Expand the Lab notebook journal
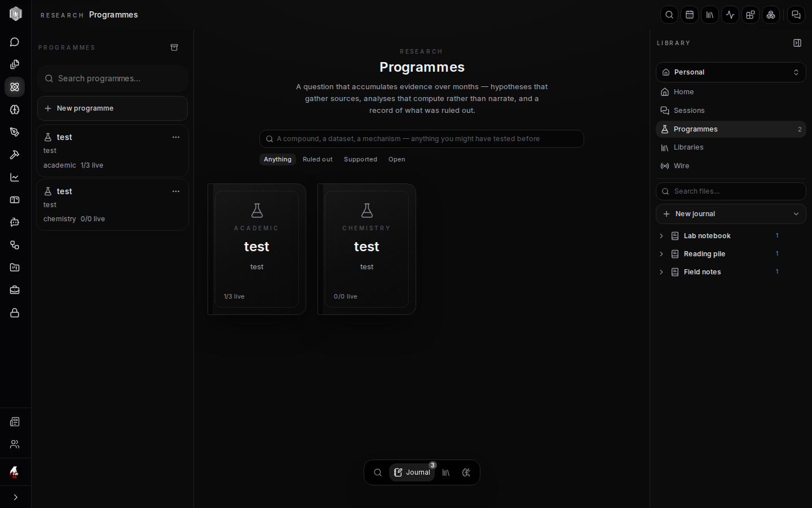Image resolution: width=812 pixels, height=508 pixels. coord(661,236)
